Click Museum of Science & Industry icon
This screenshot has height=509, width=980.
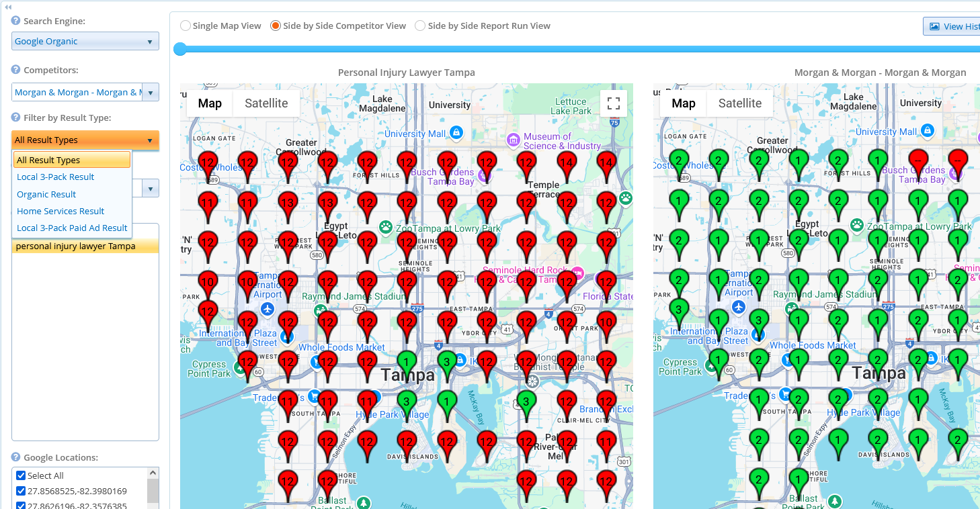pyautogui.click(x=513, y=140)
